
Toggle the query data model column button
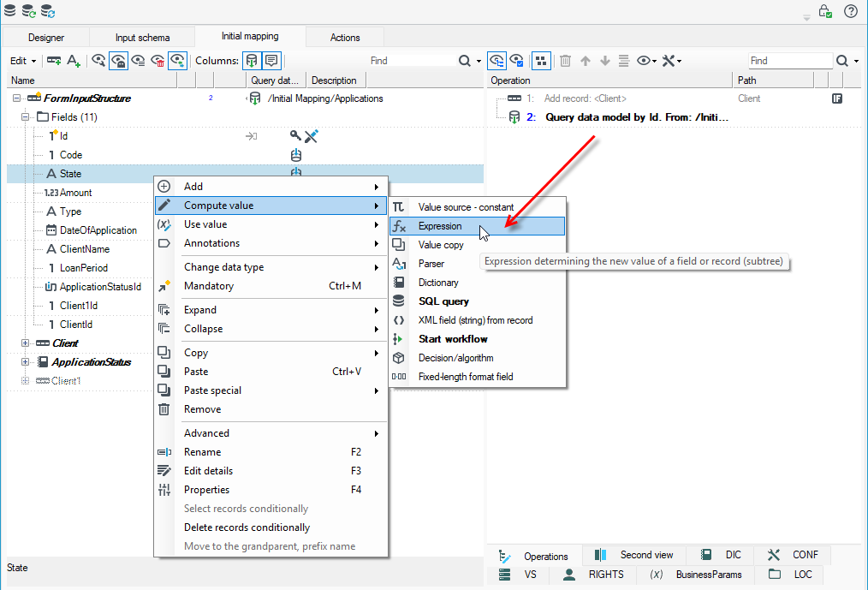252,61
